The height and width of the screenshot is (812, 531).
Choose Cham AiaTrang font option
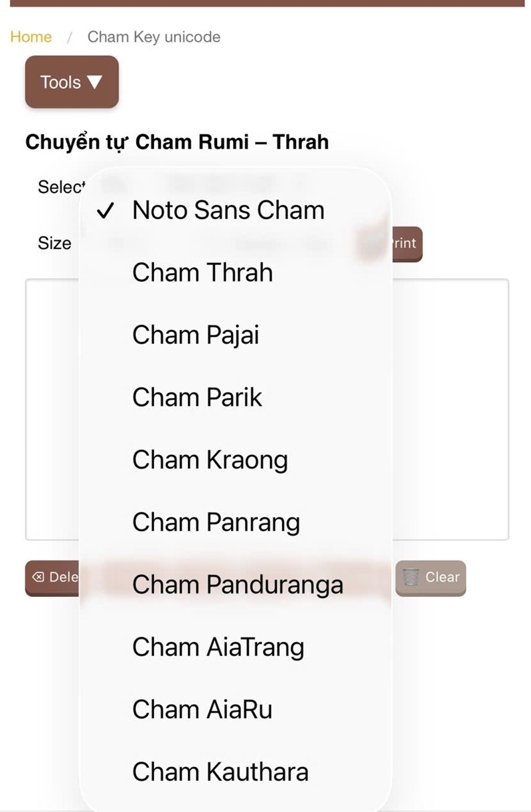pyautogui.click(x=218, y=647)
